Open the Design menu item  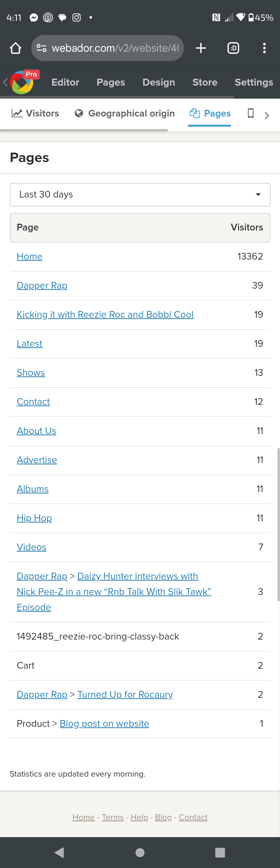tap(158, 83)
